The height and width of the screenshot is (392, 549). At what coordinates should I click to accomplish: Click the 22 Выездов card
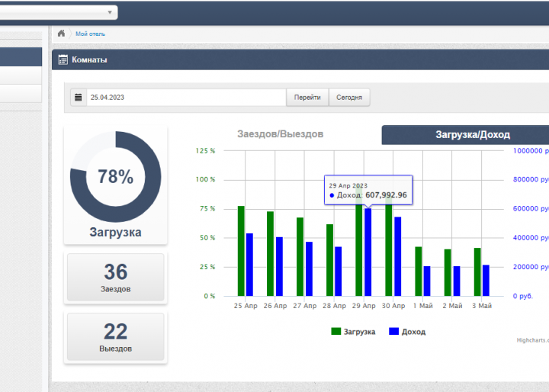pyautogui.click(x=116, y=336)
